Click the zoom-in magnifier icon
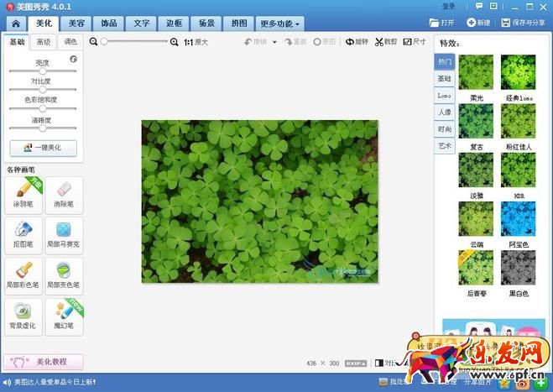The width and height of the screenshot is (553, 392). click(x=175, y=41)
